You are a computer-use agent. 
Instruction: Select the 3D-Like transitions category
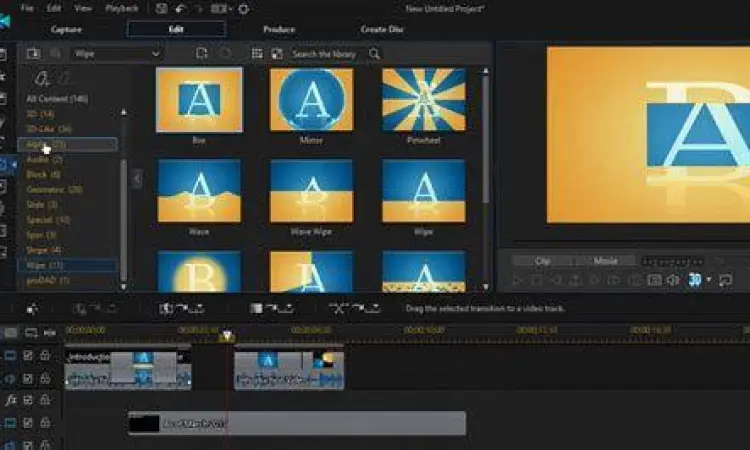[x=49, y=129]
